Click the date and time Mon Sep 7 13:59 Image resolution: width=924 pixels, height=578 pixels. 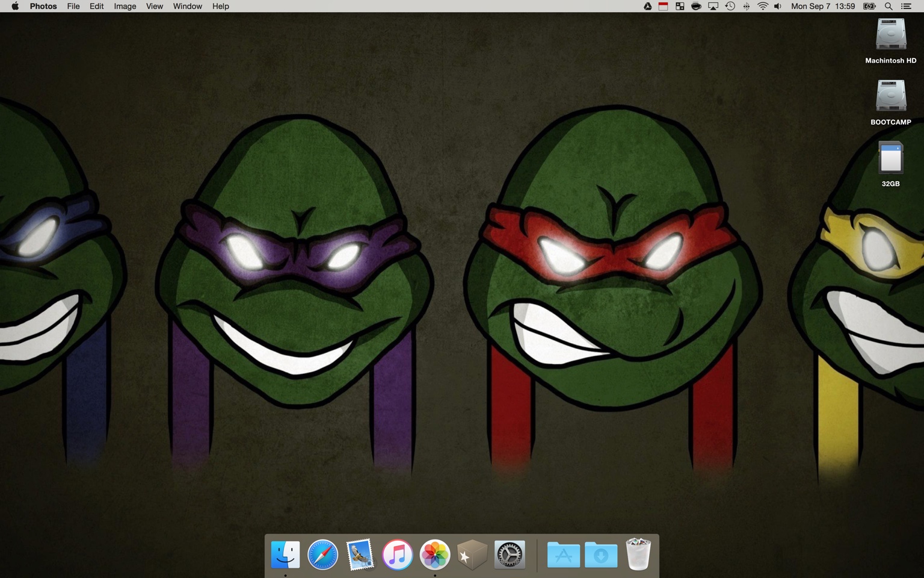pos(823,6)
